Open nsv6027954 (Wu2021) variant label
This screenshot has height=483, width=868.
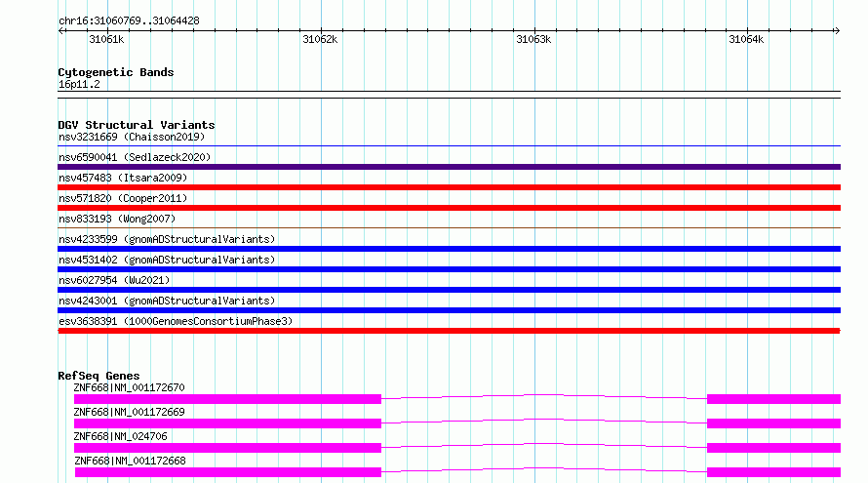(x=114, y=280)
